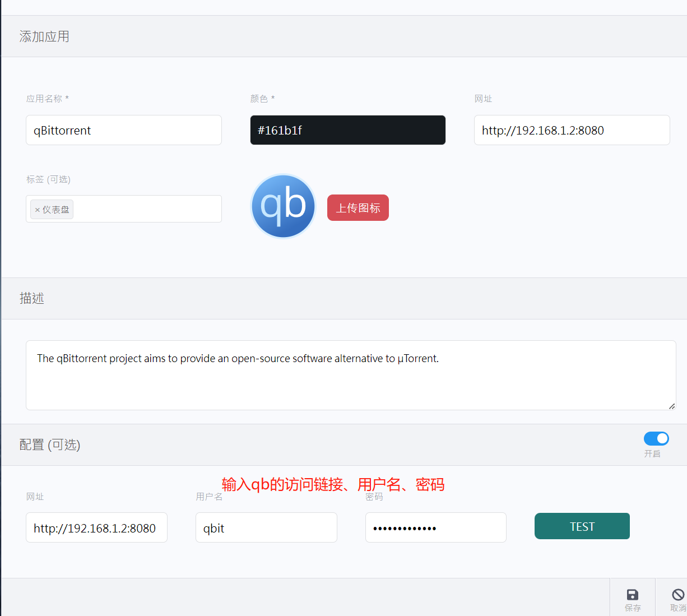Focus the 用户名 field containing qbit
This screenshot has width=687, height=616.
coord(266,527)
